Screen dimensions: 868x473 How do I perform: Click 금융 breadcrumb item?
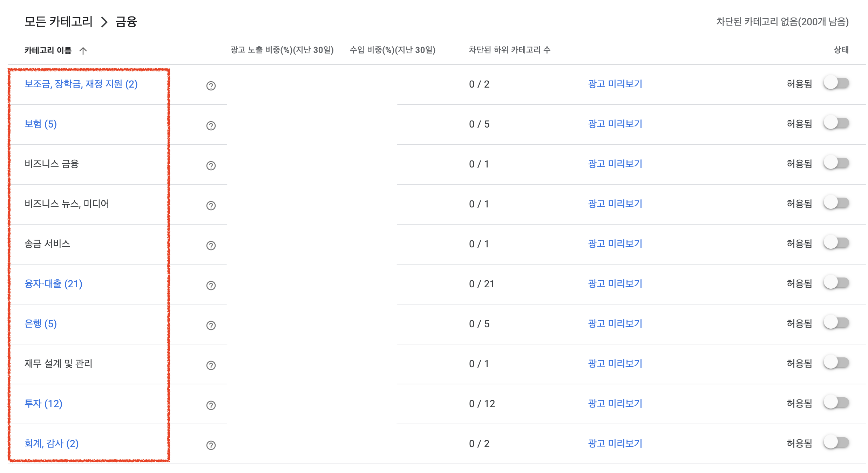pos(126,22)
